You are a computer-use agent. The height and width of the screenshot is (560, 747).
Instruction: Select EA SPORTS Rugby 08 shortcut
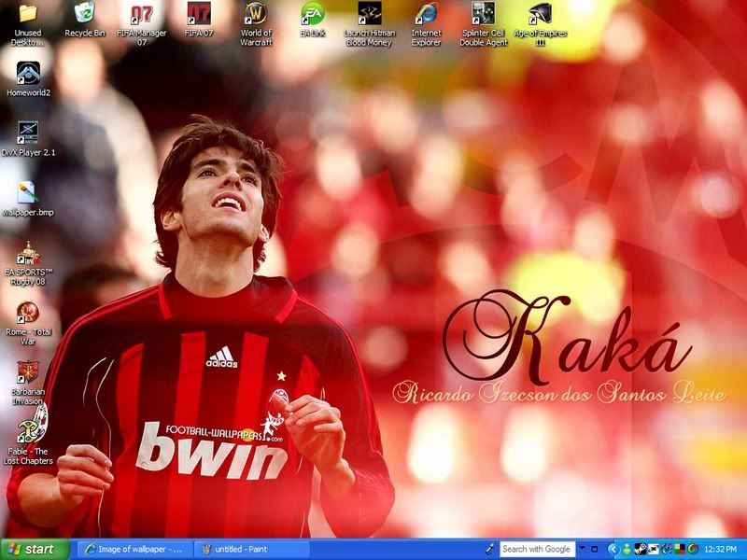click(28, 264)
